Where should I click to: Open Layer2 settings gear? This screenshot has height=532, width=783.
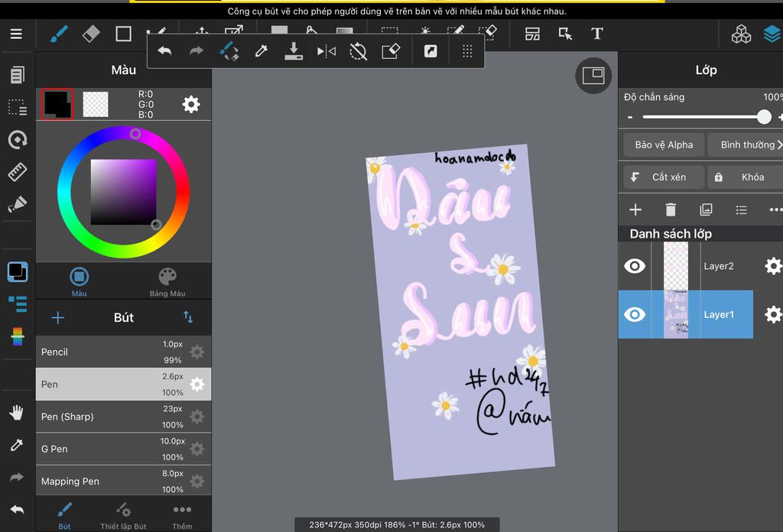(x=773, y=266)
